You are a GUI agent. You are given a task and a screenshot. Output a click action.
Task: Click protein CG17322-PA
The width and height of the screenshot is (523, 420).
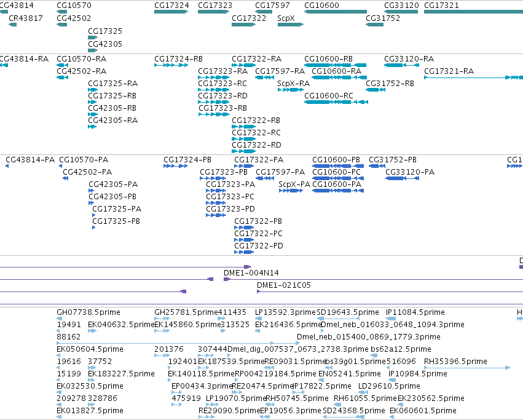pyautogui.click(x=259, y=160)
